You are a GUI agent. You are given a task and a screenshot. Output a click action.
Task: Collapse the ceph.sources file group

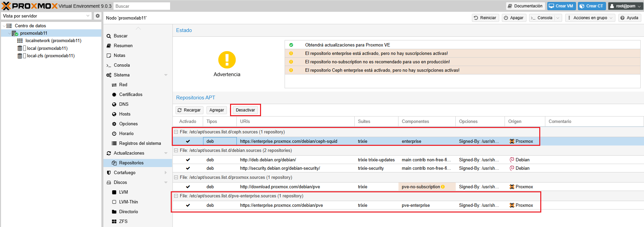coord(176,132)
